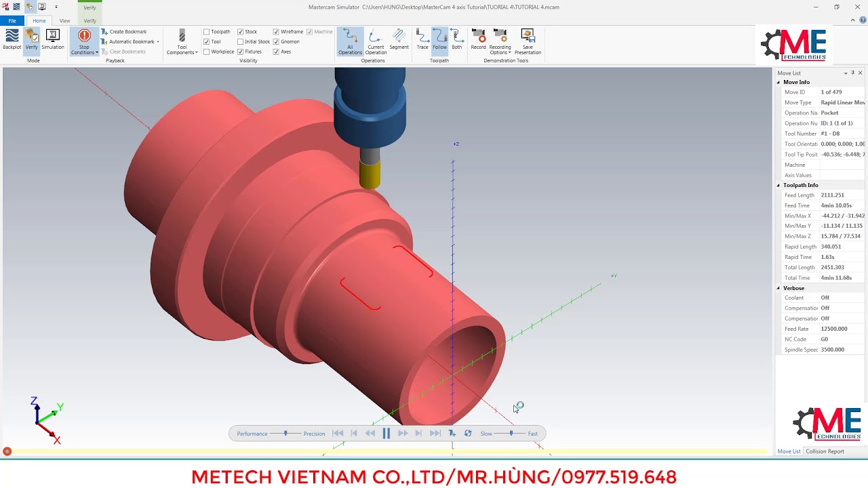Switch to Simulation mode
The width and height of the screenshot is (868, 488).
point(53,39)
